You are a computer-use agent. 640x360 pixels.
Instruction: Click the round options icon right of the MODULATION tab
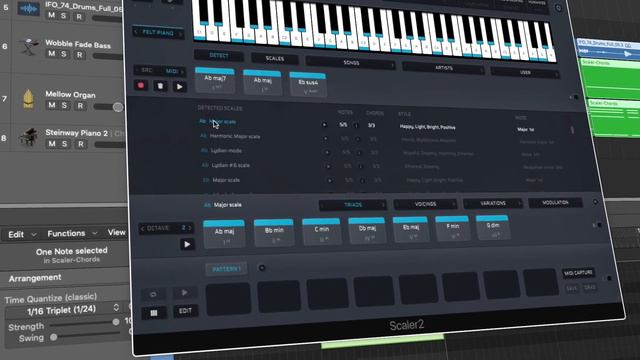point(595,202)
